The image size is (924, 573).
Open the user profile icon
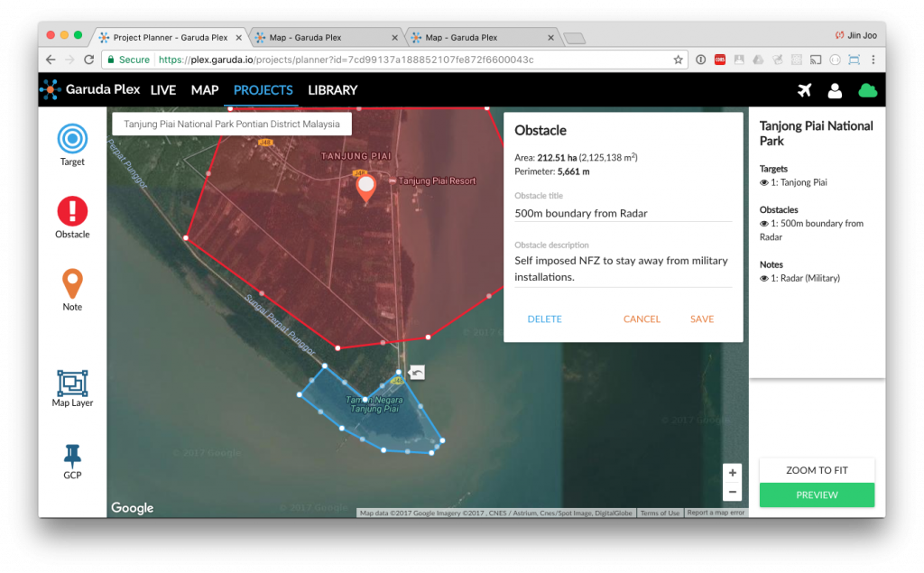click(834, 89)
